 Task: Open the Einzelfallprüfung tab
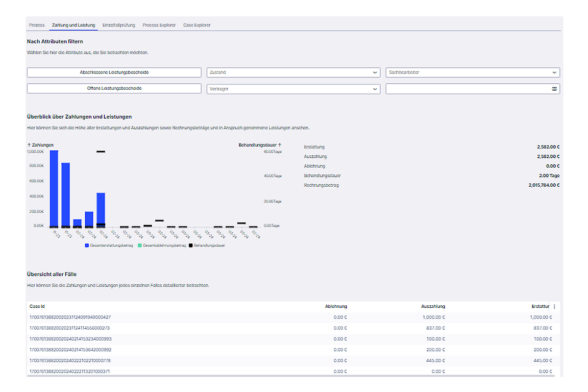(x=119, y=25)
